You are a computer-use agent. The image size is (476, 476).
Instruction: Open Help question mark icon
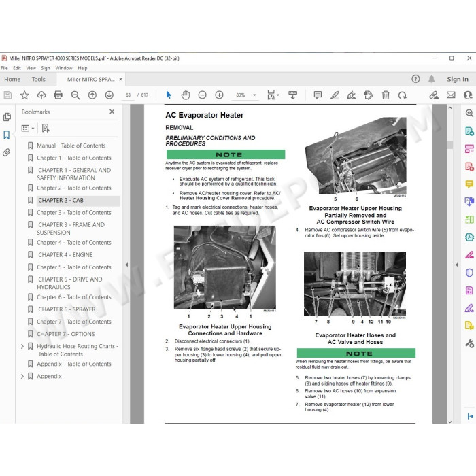(415, 80)
